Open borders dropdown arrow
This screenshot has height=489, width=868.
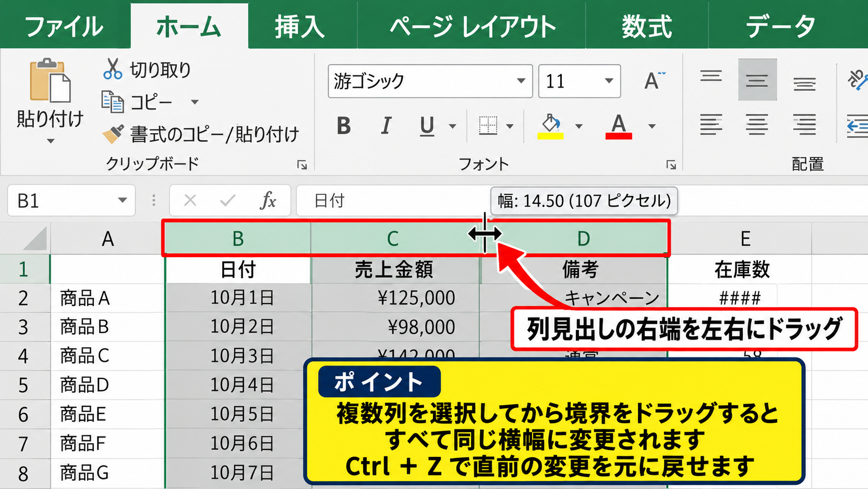510,126
